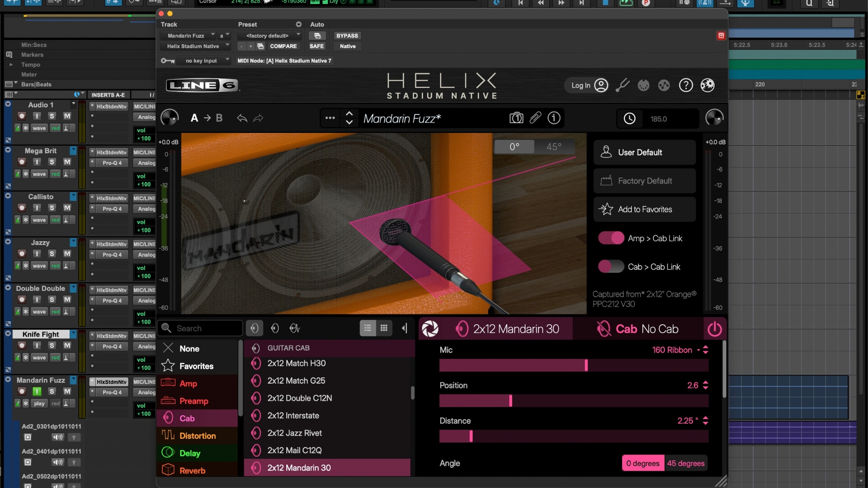Solo the Callisto track
This screenshot has width=868, height=488.
[x=52, y=207]
